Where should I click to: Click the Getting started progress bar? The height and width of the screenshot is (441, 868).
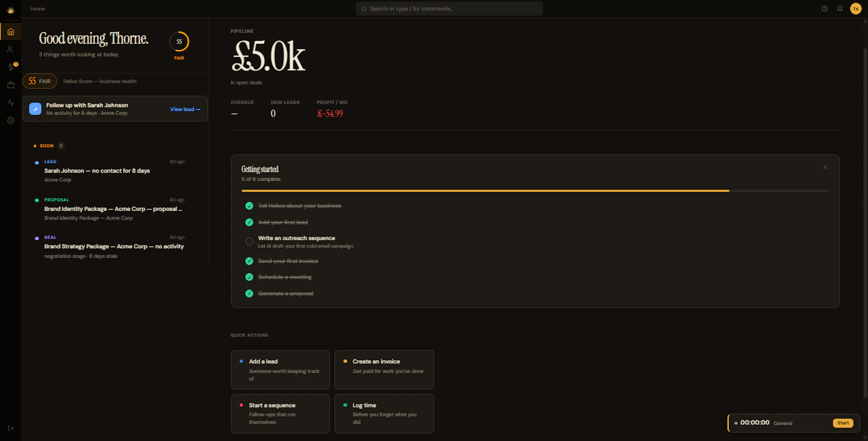click(x=535, y=191)
